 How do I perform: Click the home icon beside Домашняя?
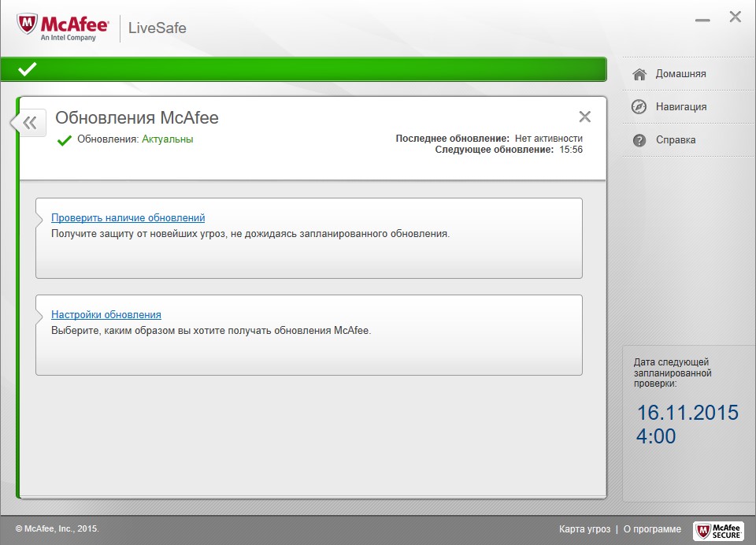click(639, 74)
